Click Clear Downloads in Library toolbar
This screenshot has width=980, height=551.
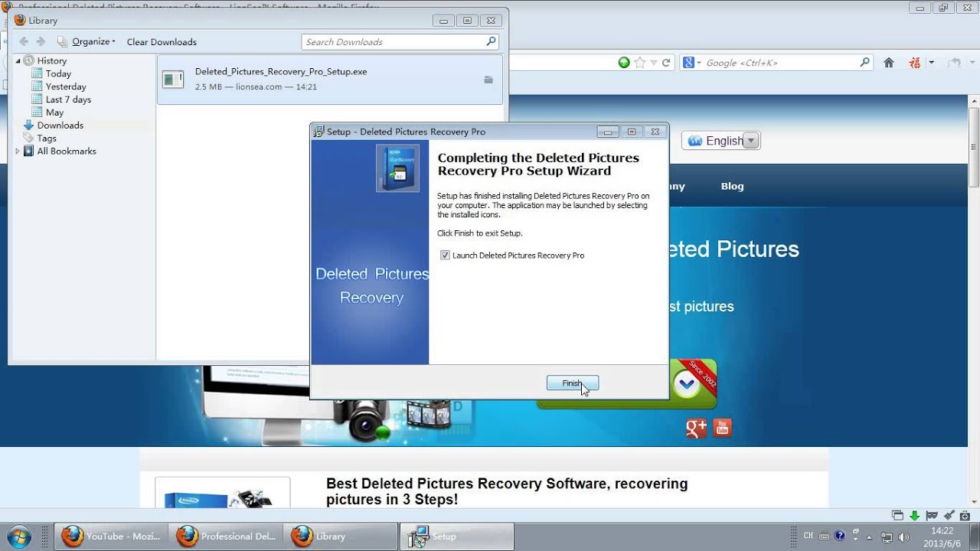[162, 42]
